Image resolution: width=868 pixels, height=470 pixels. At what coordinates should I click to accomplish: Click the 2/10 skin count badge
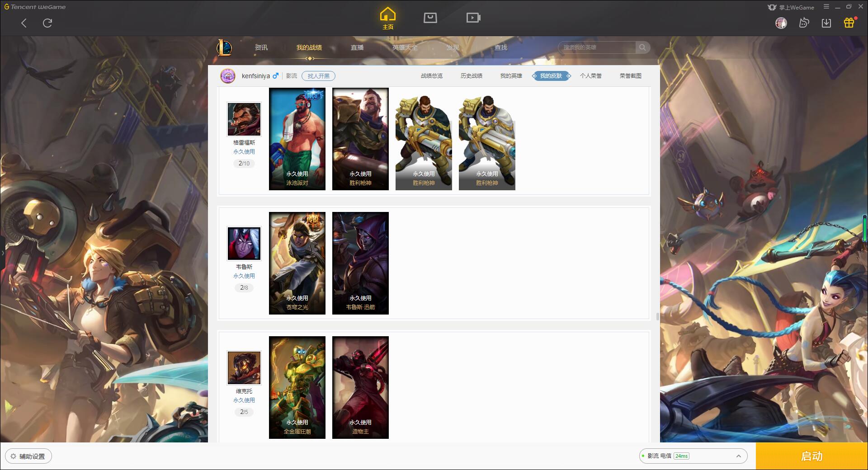point(244,164)
